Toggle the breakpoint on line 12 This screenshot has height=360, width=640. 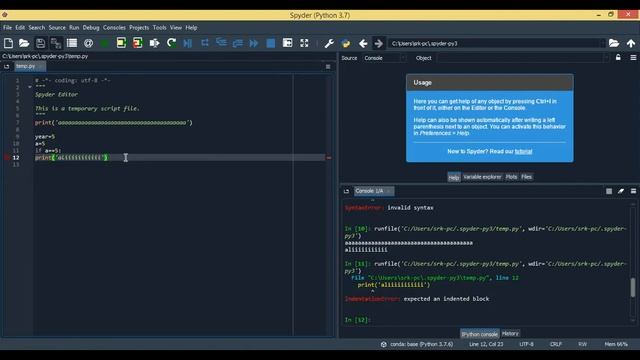point(7,158)
